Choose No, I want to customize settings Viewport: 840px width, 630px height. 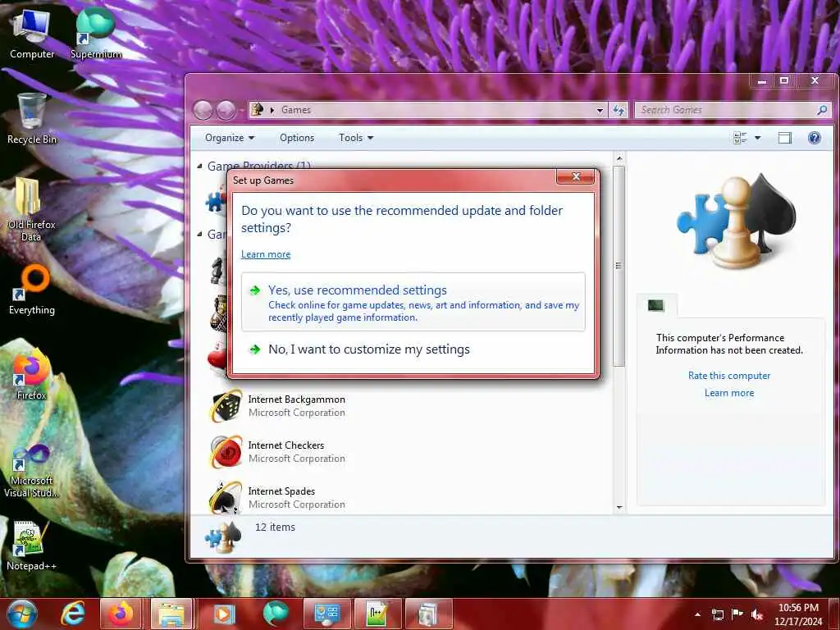click(413, 349)
